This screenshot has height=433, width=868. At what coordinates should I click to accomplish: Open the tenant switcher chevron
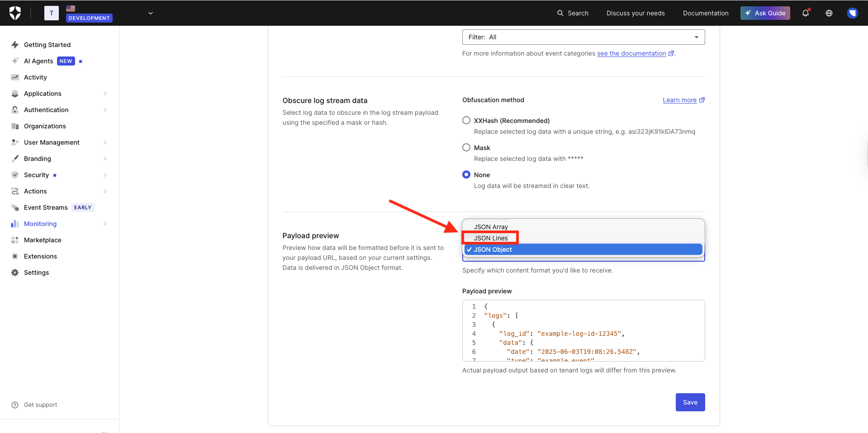click(x=151, y=13)
